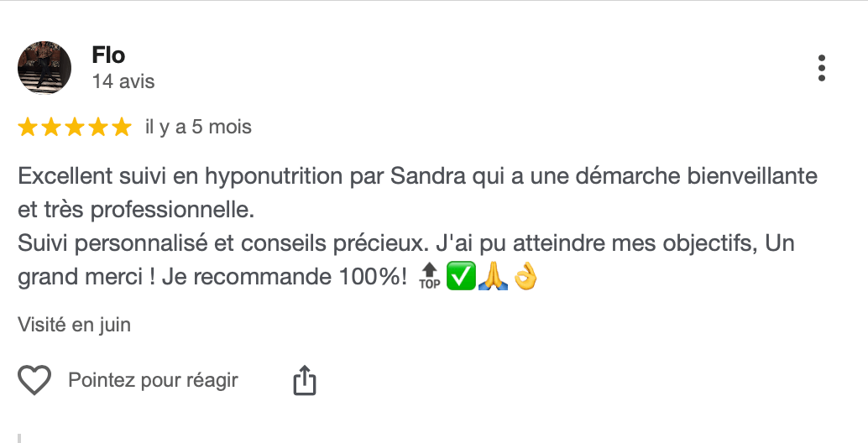The height and width of the screenshot is (443, 868).
Task: Click the praying hands emoji
Action: 491,277
